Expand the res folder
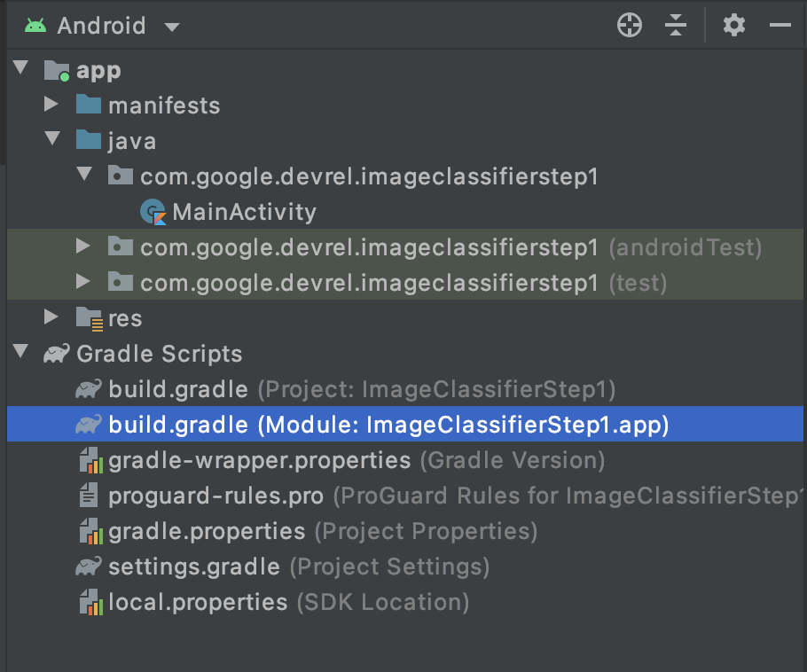The image size is (807, 672). tap(51, 317)
